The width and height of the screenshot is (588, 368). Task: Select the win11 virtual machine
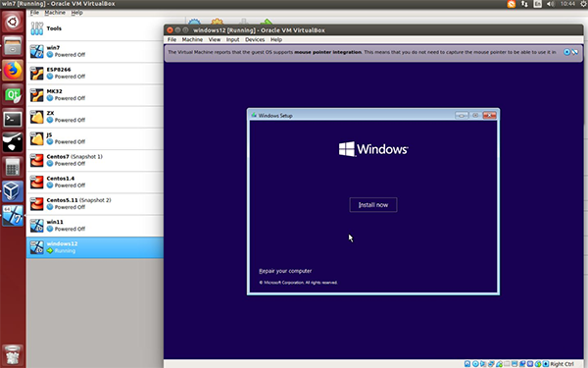(95, 226)
